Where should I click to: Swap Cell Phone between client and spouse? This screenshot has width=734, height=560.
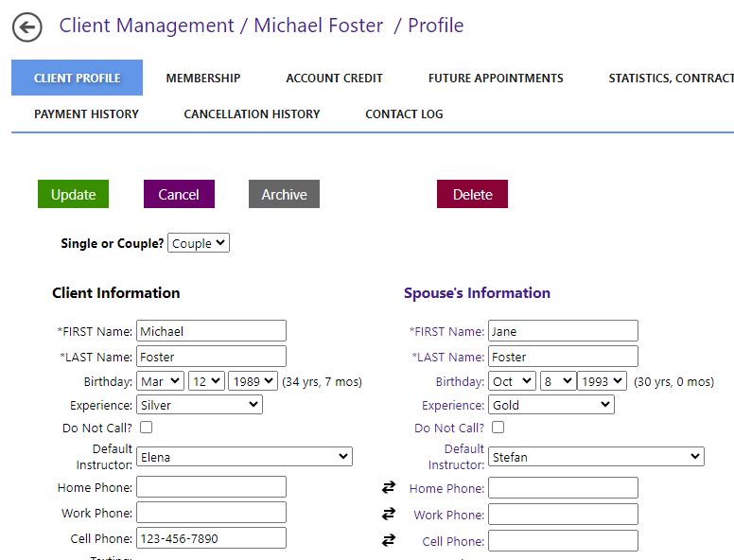[388, 540]
